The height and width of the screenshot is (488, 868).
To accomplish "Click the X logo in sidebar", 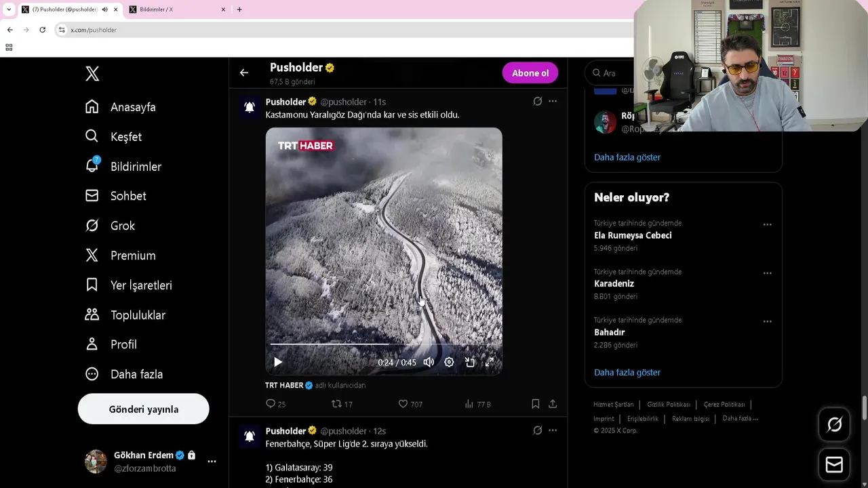I will (x=92, y=74).
